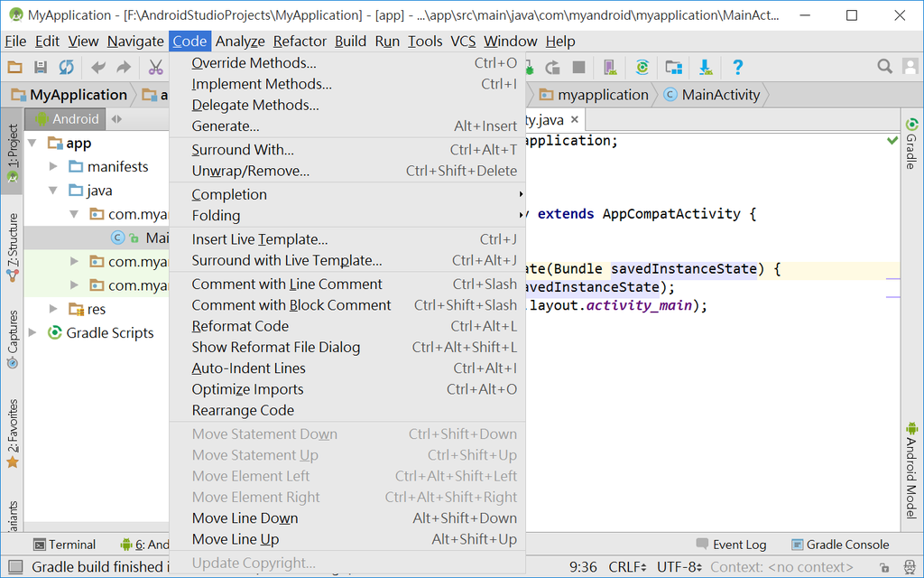Open the Android Model side tab
The height and width of the screenshot is (578, 924).
click(x=911, y=471)
